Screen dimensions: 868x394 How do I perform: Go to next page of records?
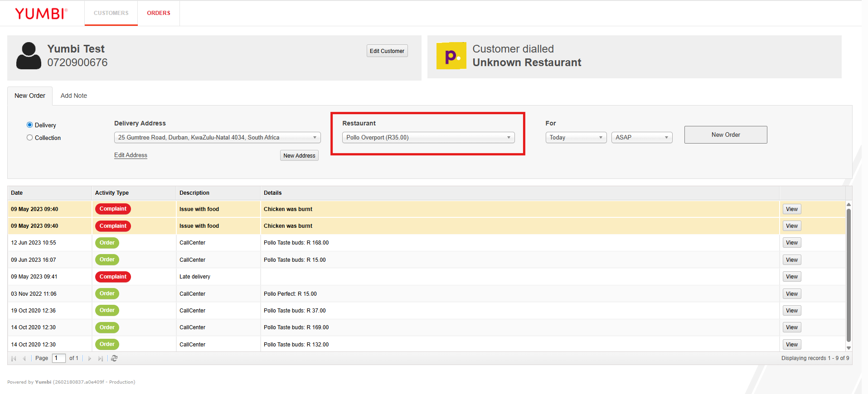coord(90,358)
